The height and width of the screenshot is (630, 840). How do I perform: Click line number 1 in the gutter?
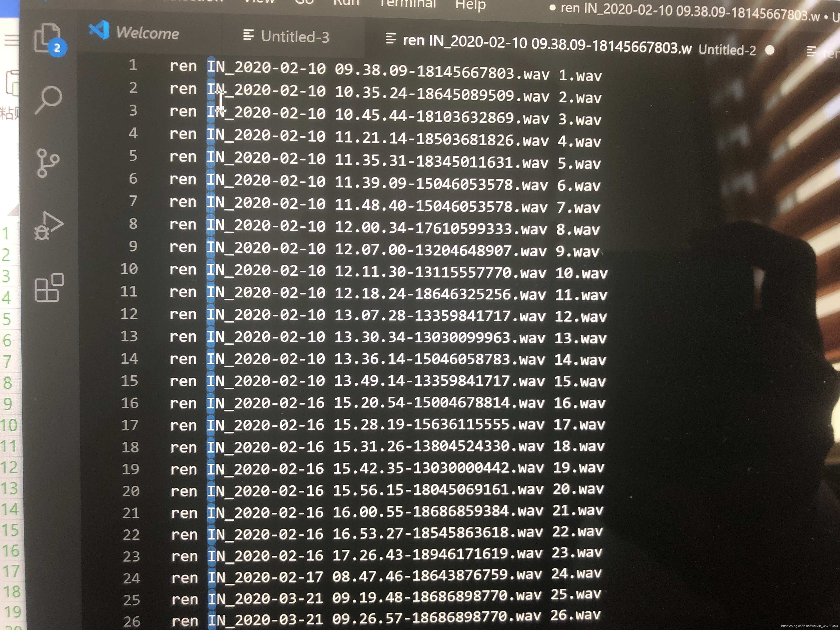133,65
